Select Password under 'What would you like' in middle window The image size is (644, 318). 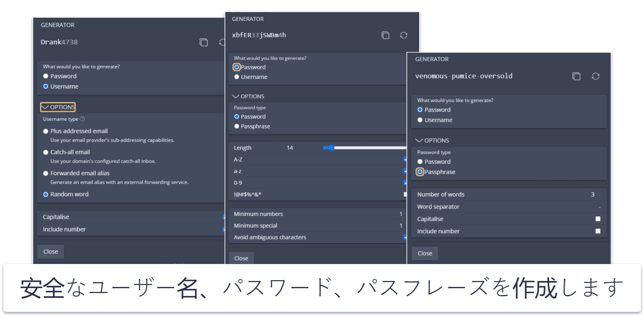click(x=237, y=67)
